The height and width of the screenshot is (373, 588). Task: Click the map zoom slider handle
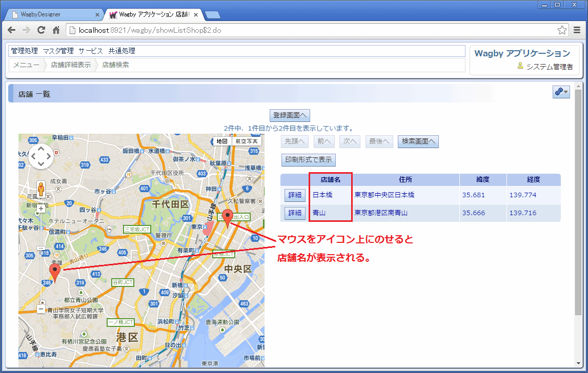click(41, 248)
